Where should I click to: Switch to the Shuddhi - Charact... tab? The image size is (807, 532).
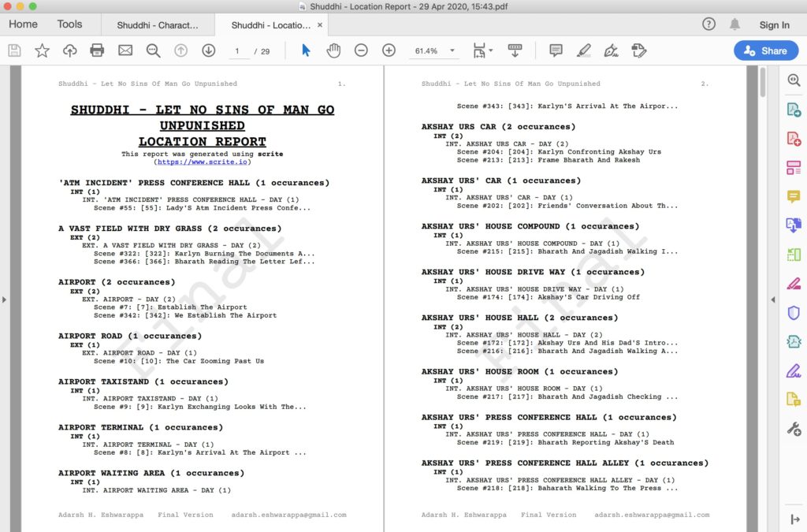[158, 25]
